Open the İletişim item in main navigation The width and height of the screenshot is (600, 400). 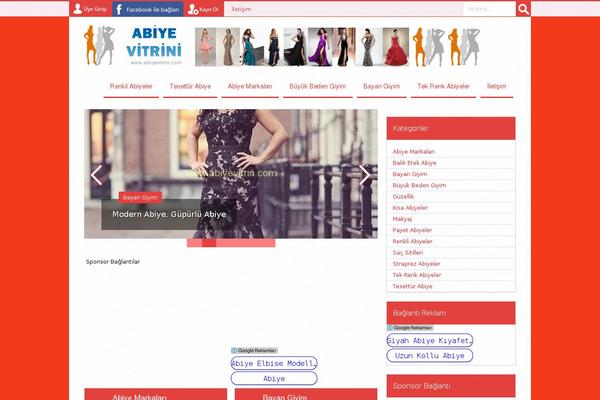point(496,87)
